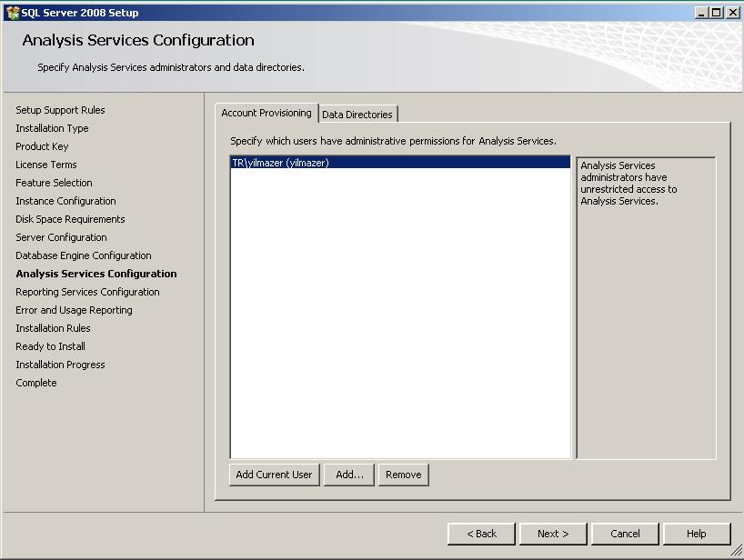Go to previous step with Back
This screenshot has height=560, width=744.
click(x=481, y=534)
